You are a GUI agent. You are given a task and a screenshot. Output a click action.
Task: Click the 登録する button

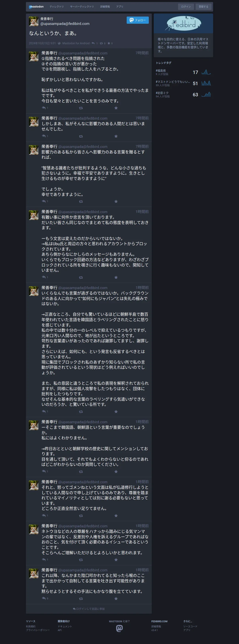[x=203, y=7]
